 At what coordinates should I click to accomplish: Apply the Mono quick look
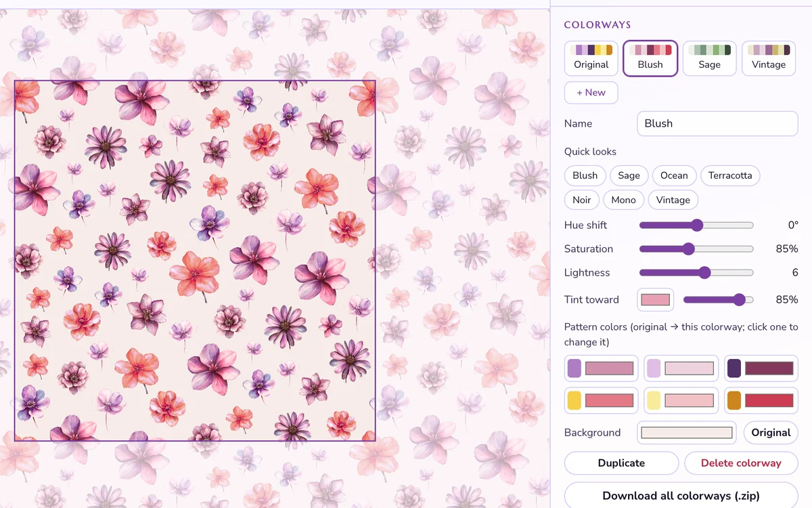pos(623,200)
